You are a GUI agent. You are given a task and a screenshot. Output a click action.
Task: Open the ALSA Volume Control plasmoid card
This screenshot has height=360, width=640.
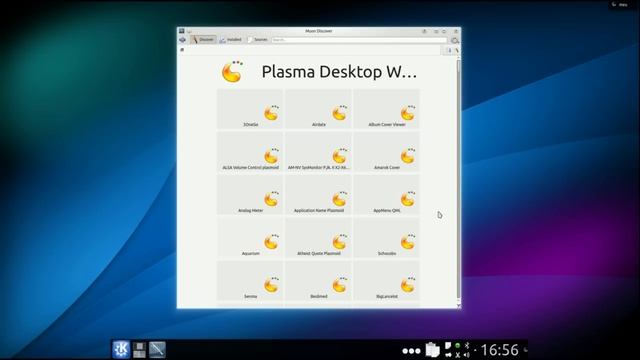[x=250, y=152]
